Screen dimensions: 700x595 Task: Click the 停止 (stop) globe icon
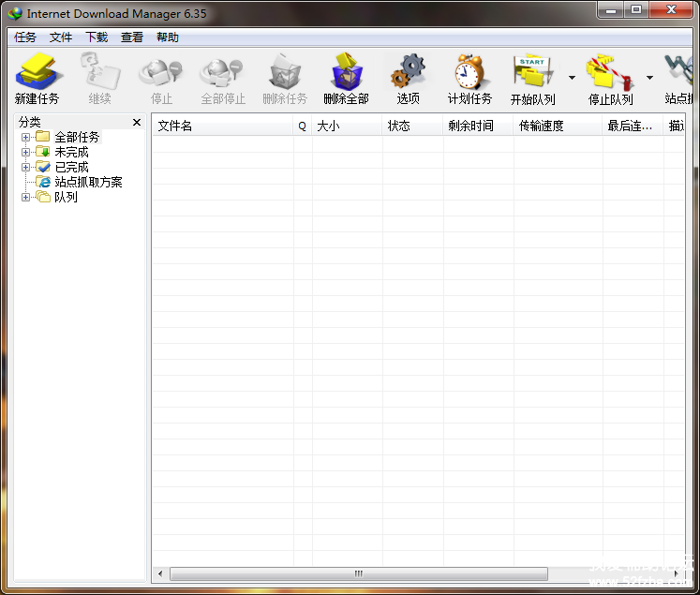click(161, 72)
